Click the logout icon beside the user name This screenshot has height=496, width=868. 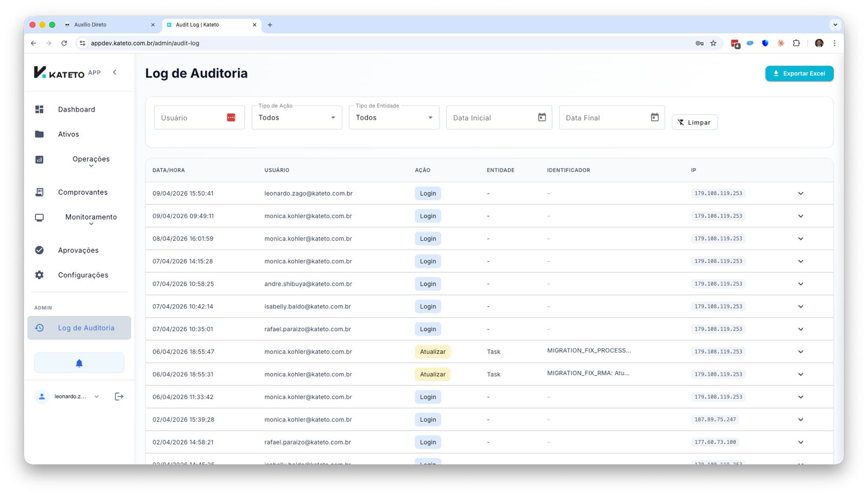pyautogui.click(x=119, y=397)
